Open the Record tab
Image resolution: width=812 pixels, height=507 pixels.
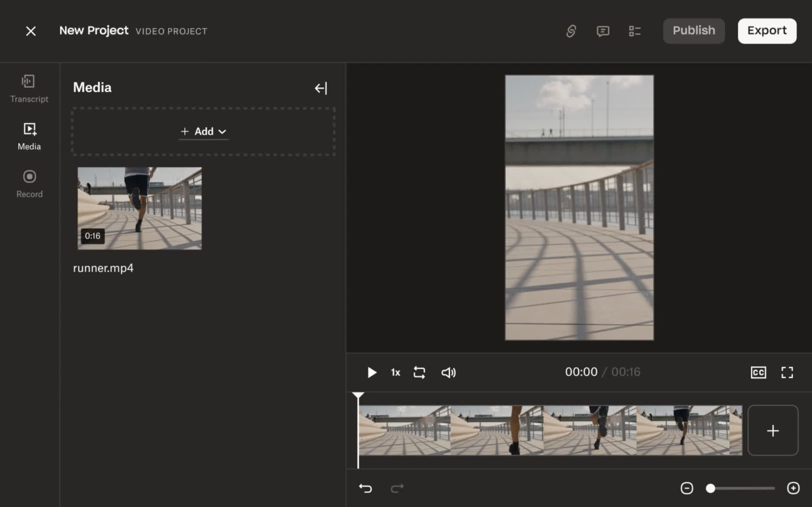29,184
